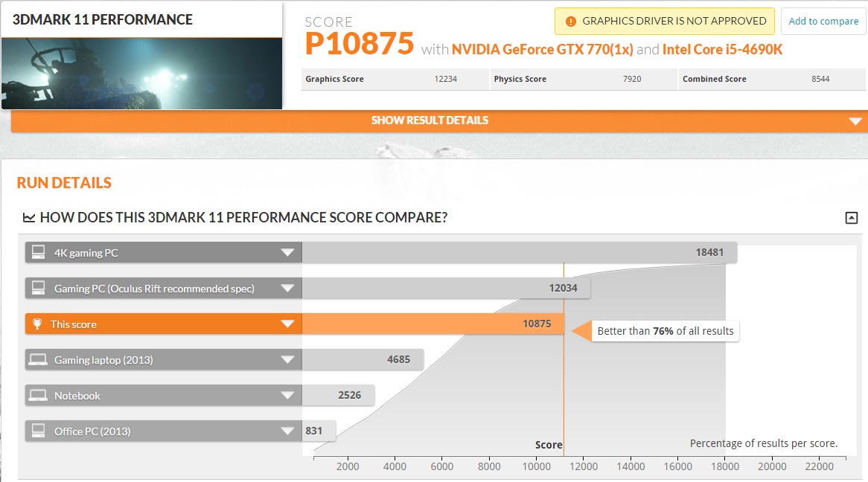Click laptop icon on Notebook row

pyautogui.click(x=38, y=395)
